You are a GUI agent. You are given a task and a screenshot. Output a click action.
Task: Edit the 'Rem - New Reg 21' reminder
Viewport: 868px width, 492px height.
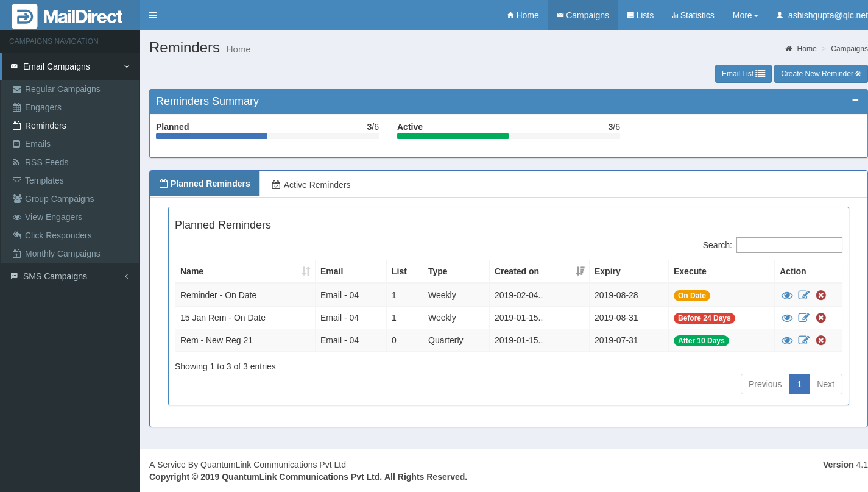coord(804,340)
